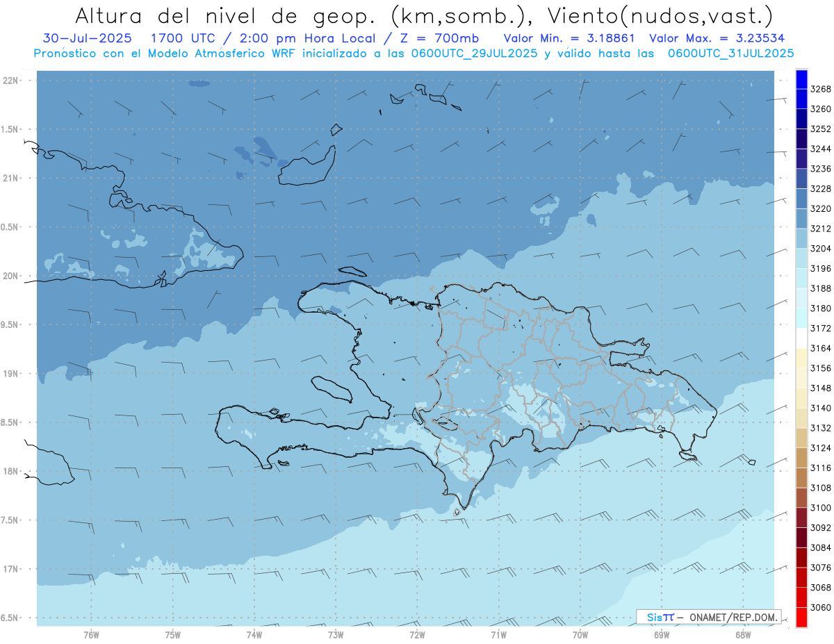Click the colorbar label '3212'
The width and height of the screenshot is (834, 644).
click(821, 229)
